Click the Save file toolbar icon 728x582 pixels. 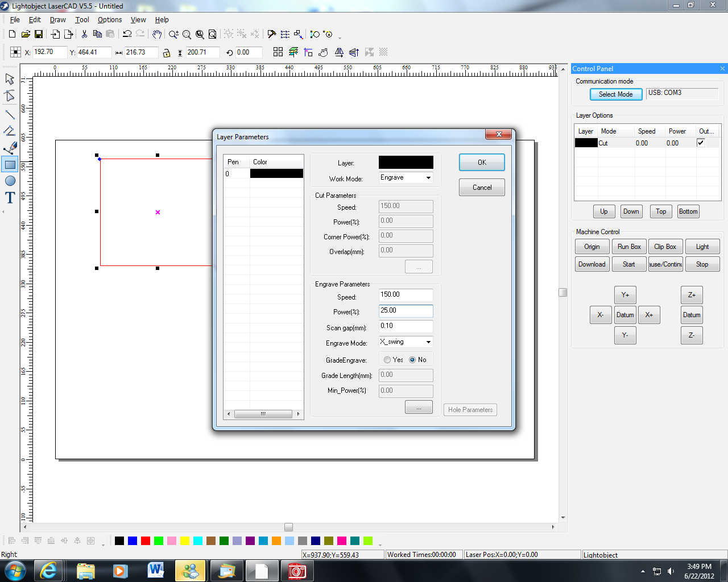click(39, 34)
